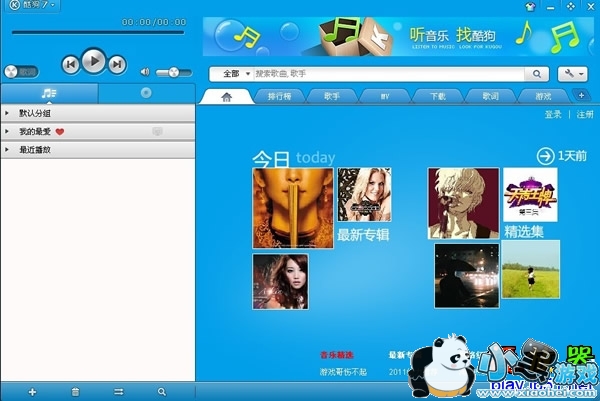Screen dimensions: 600x401
Task: Click the 最新专辑 heading
Action: [x=363, y=235]
